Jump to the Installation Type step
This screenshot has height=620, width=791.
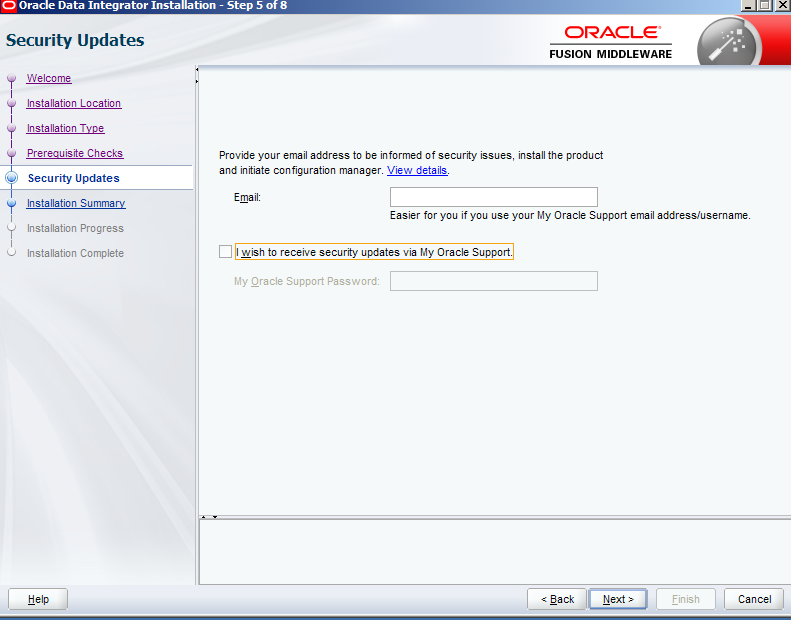(65, 128)
